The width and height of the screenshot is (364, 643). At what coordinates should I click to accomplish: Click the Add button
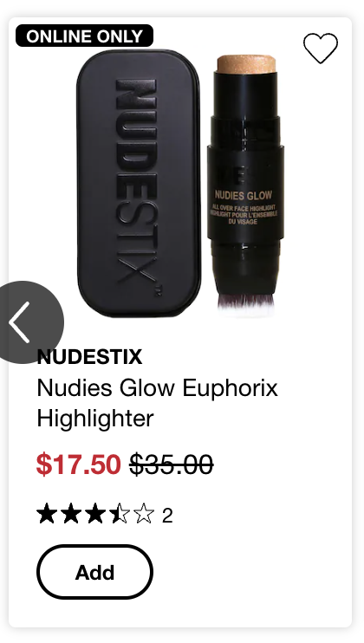(94, 572)
